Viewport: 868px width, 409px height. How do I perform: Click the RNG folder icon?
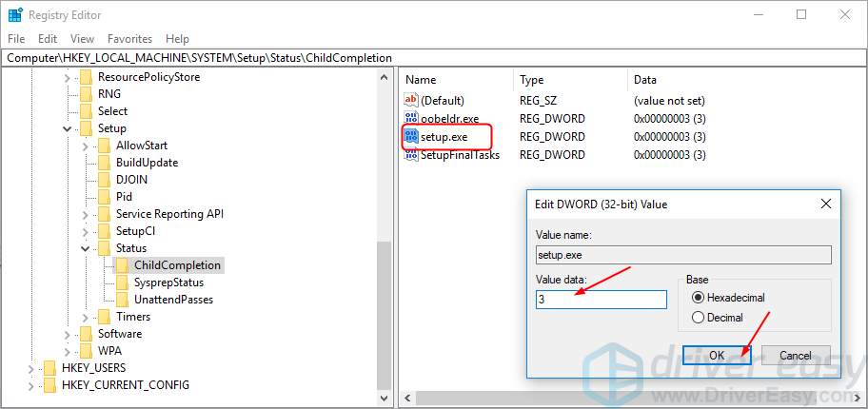[86, 94]
